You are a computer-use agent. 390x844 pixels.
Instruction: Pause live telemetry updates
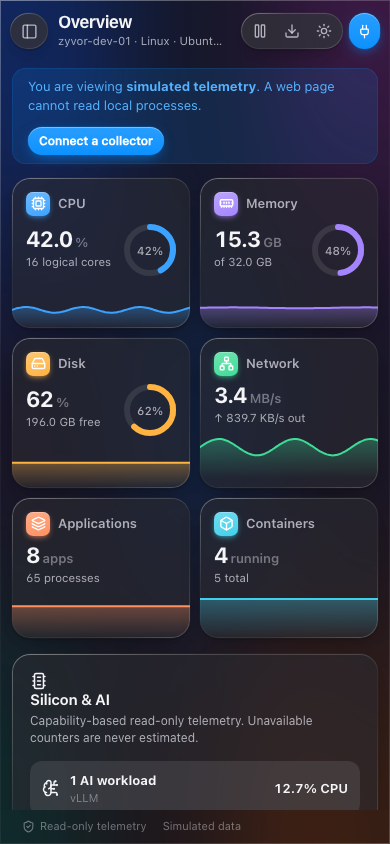click(260, 31)
